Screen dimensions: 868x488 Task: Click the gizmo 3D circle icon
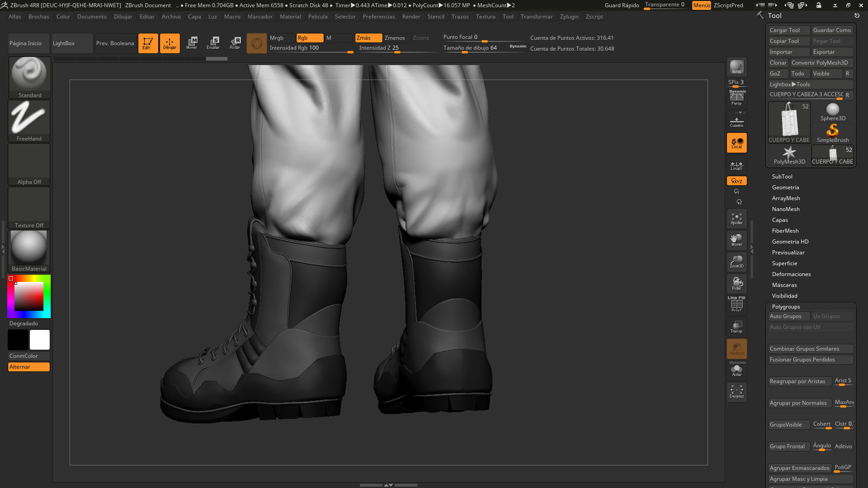pos(256,43)
